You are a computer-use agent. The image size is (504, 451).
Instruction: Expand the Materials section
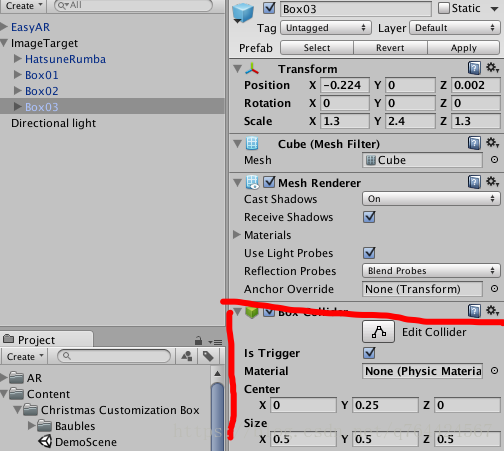coord(237,235)
